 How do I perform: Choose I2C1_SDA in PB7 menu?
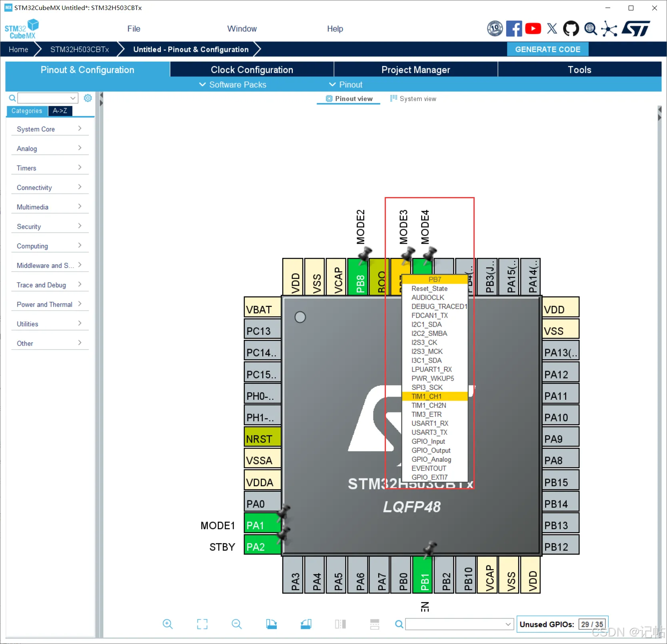coord(435,325)
